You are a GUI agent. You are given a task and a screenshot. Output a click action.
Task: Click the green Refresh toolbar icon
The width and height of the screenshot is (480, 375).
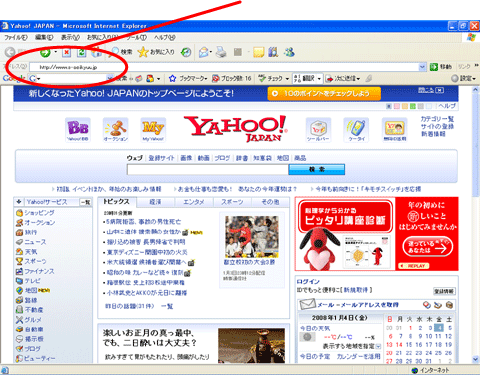click(x=81, y=52)
